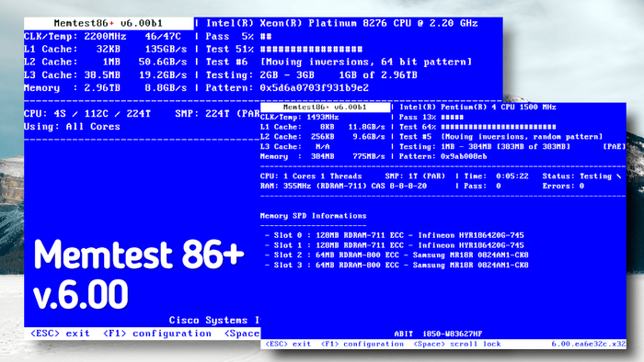644x362 pixels.
Task: Click the 50.6GB/s L2 cache speed
Action: pyautogui.click(x=163, y=62)
